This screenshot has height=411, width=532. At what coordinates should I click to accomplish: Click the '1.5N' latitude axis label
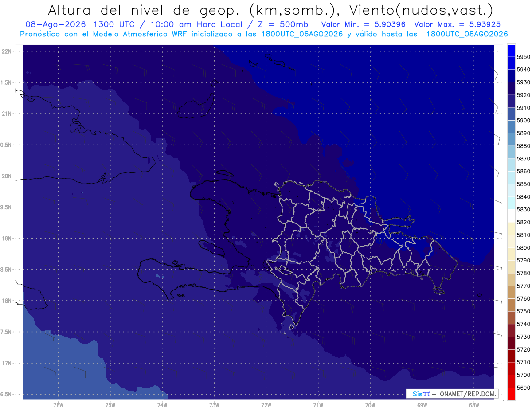[6, 82]
